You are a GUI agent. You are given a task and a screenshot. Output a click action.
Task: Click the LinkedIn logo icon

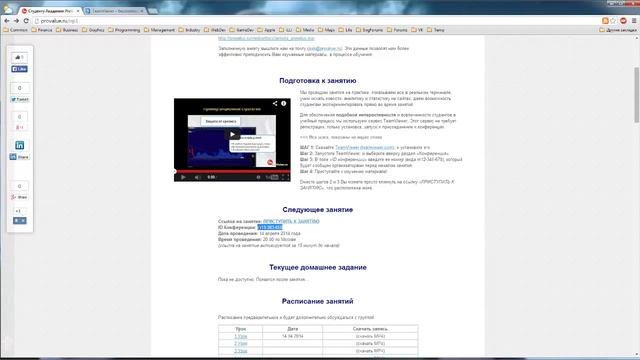(19, 145)
